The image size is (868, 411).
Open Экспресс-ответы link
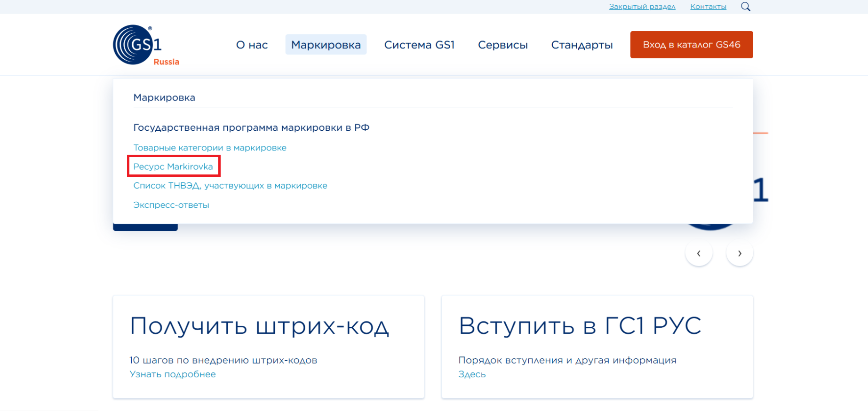point(171,205)
